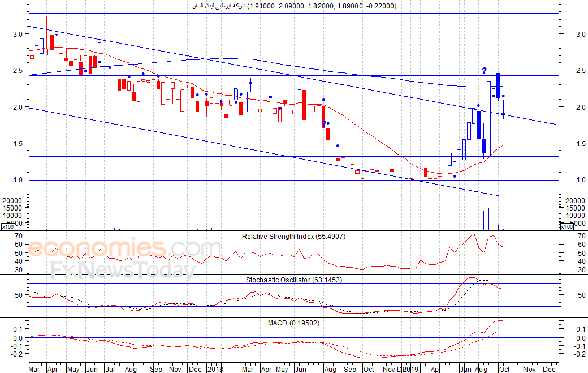The height and width of the screenshot is (373, 588).
Task: Click the 1.5 label on right price axis
Action: pyautogui.click(x=581, y=143)
